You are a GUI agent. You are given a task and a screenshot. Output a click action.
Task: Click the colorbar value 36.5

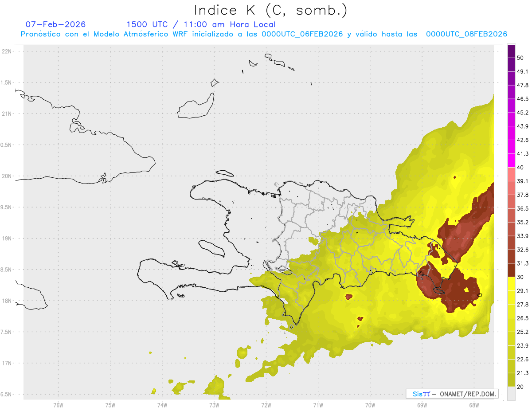523,208
